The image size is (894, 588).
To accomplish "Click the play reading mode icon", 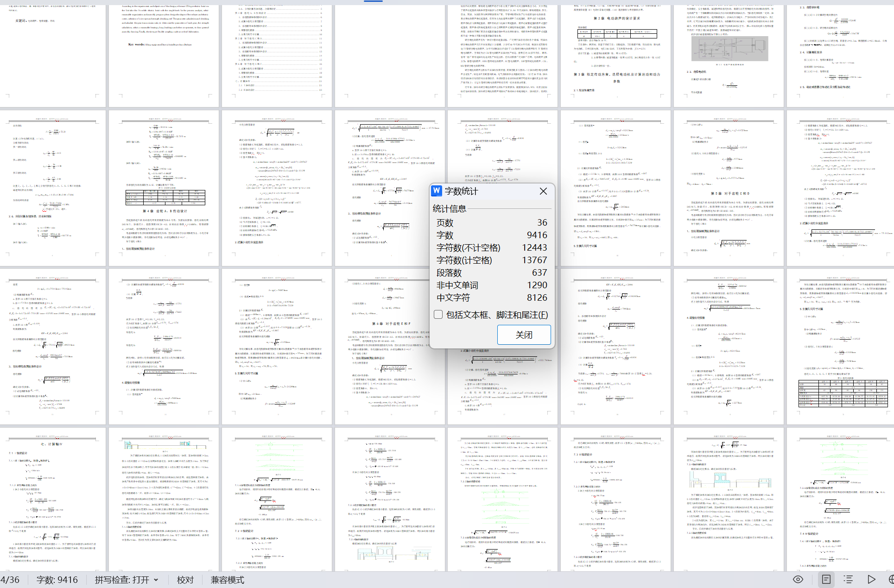I will [871, 579].
